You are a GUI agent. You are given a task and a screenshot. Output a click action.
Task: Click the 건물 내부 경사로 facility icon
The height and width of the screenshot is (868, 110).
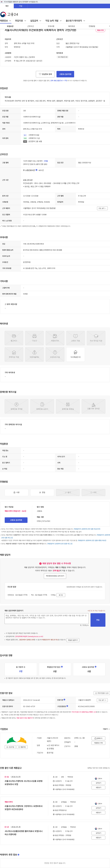pyautogui.click(x=94, y=406)
